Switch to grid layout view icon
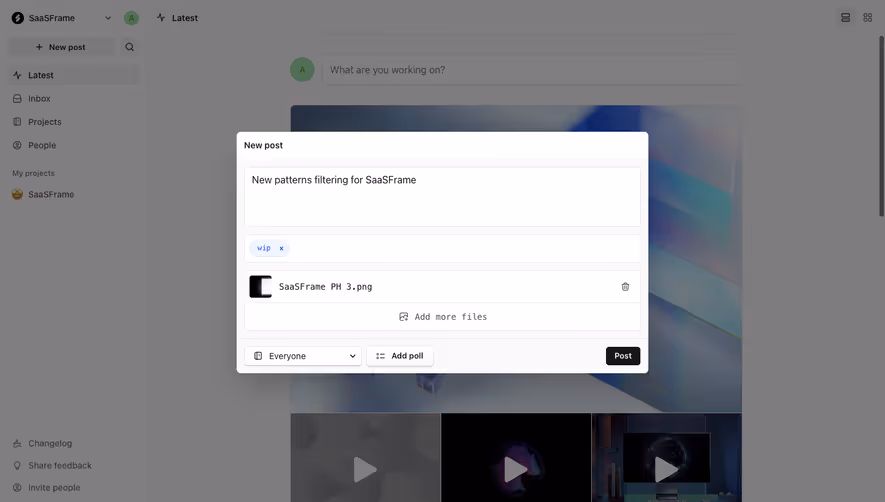The width and height of the screenshot is (885, 502). tap(868, 18)
